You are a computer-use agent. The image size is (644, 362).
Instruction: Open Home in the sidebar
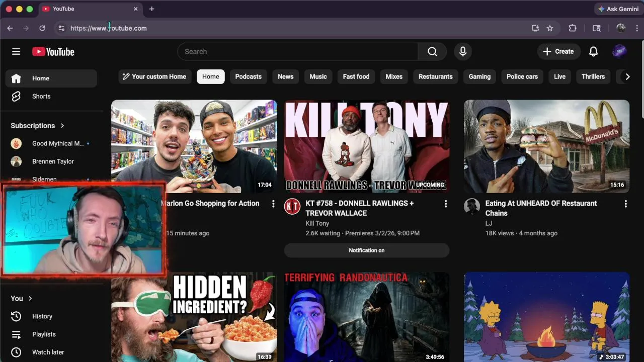(x=51, y=78)
